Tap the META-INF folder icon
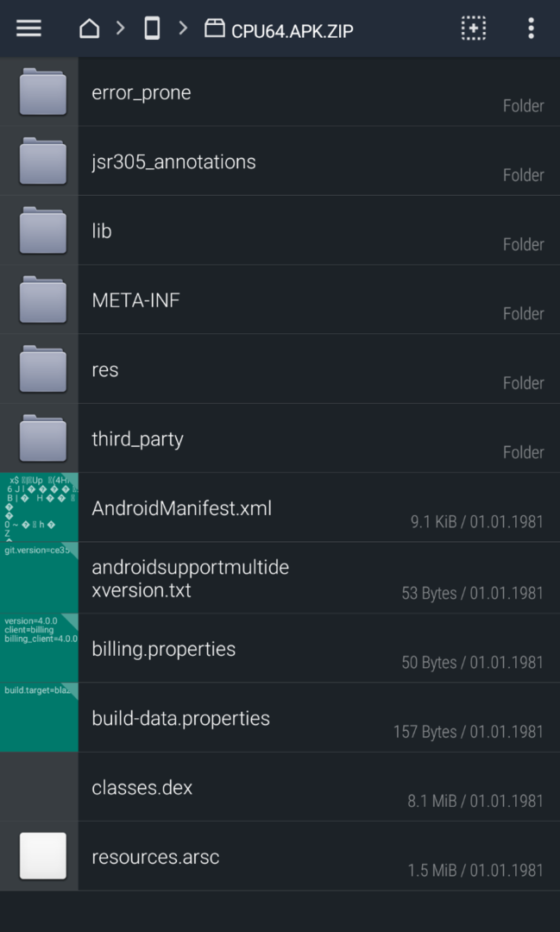 [x=42, y=300]
